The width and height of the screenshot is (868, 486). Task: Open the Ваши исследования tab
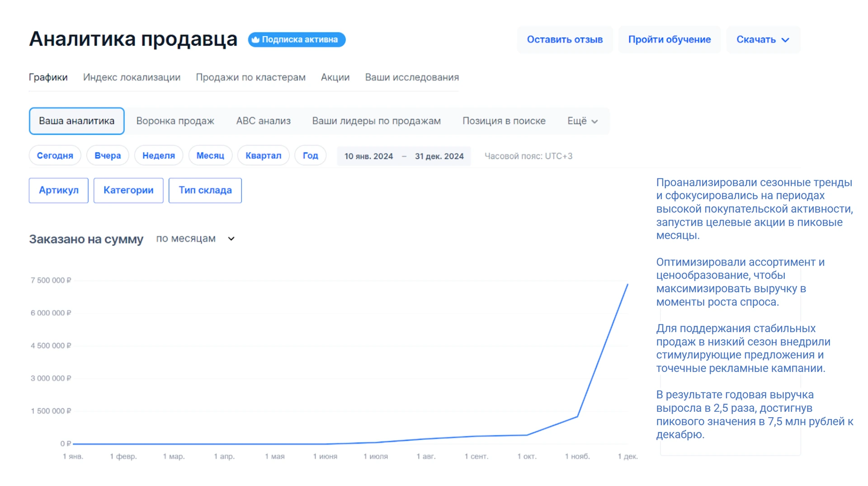click(412, 77)
